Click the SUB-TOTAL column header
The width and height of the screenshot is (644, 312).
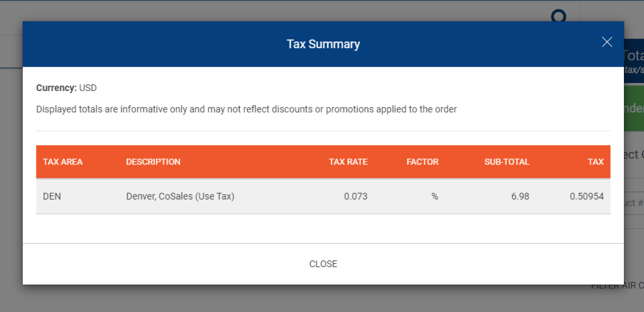click(x=507, y=162)
